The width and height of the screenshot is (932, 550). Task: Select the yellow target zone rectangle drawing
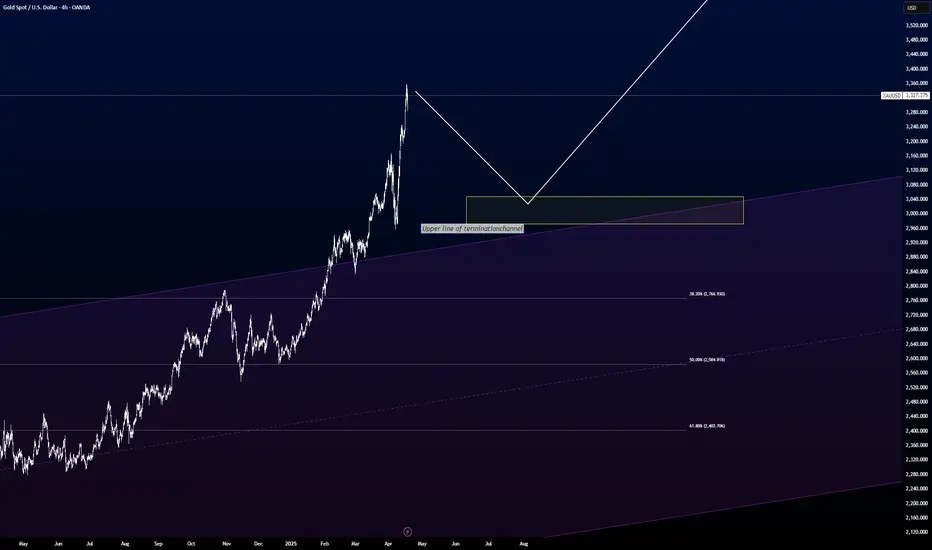pos(604,210)
